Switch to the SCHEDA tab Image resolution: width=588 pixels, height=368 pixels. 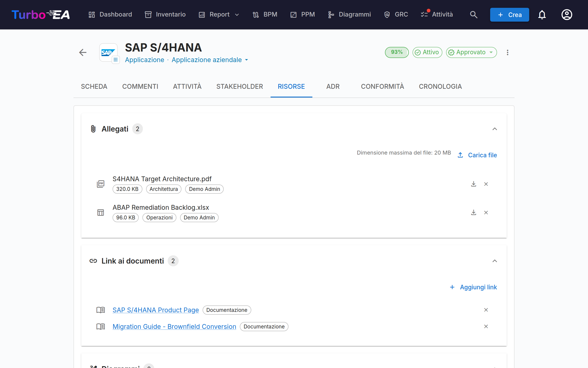click(x=94, y=86)
